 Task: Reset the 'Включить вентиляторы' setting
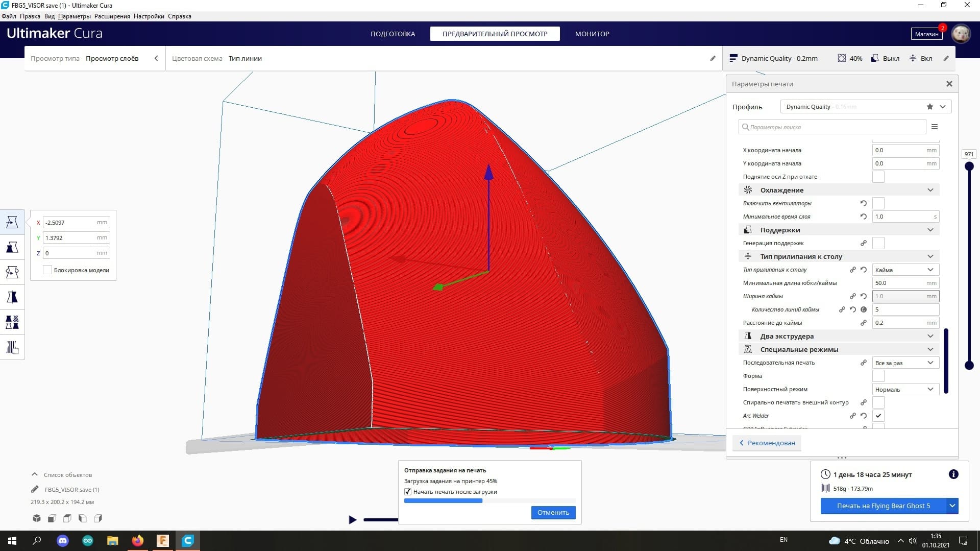(x=864, y=203)
